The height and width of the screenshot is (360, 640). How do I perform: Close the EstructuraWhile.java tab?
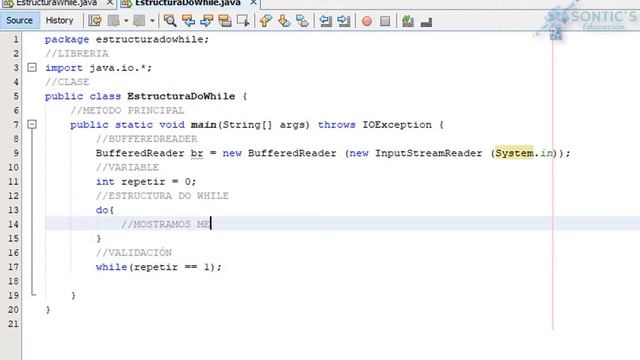(x=110, y=3)
